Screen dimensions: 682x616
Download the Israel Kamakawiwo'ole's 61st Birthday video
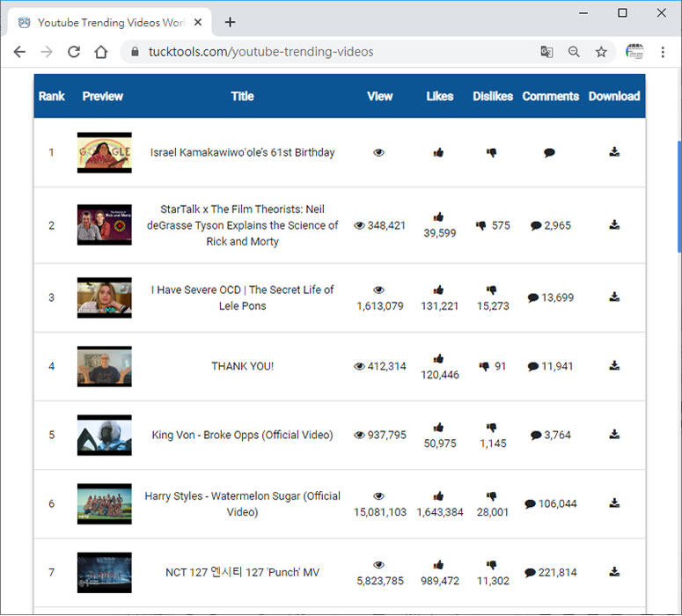click(x=614, y=152)
